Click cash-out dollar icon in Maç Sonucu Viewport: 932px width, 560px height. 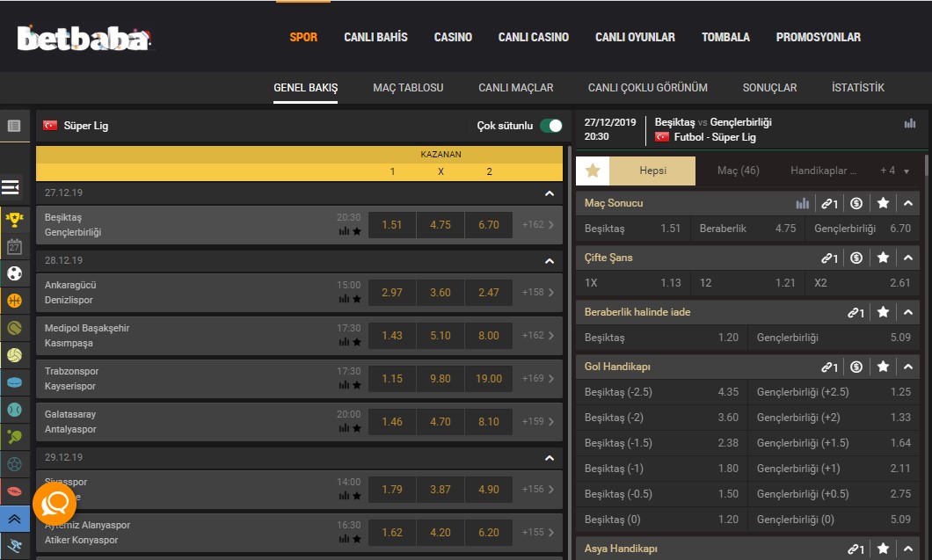point(856,203)
